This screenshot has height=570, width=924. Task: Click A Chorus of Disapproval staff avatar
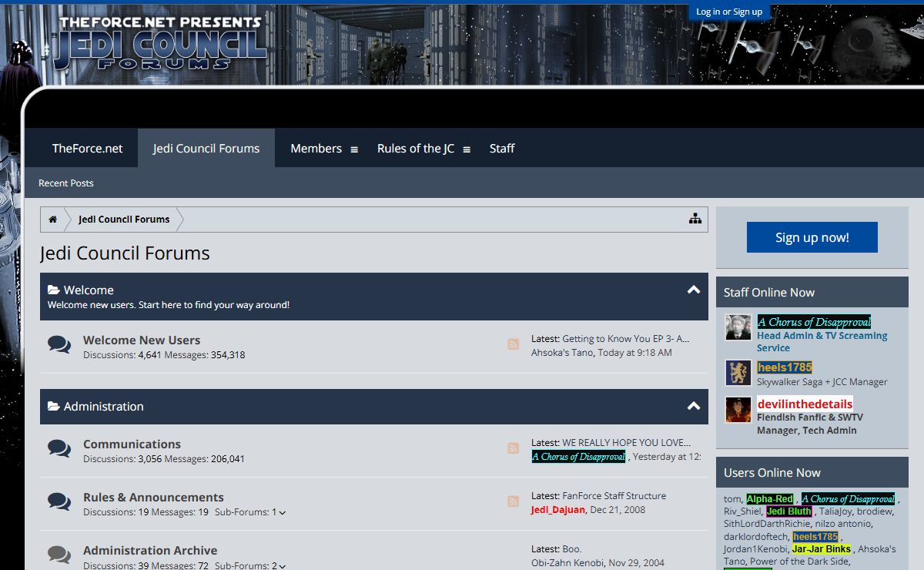[x=738, y=327]
